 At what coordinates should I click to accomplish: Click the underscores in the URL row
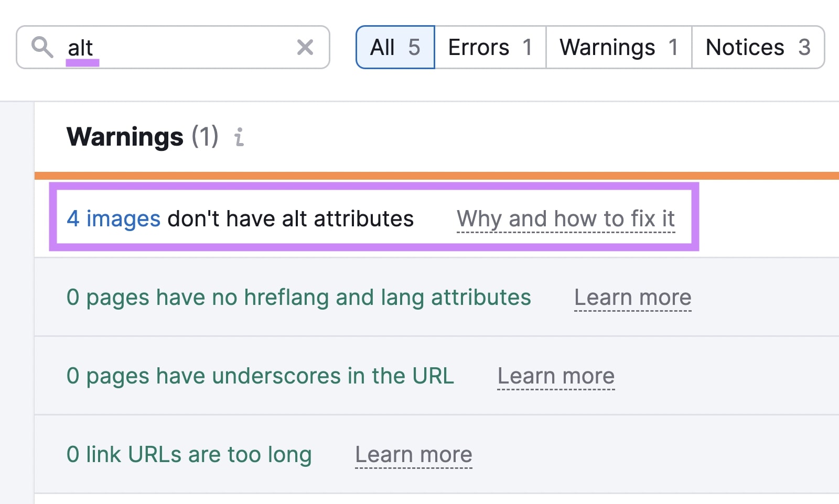(x=261, y=376)
